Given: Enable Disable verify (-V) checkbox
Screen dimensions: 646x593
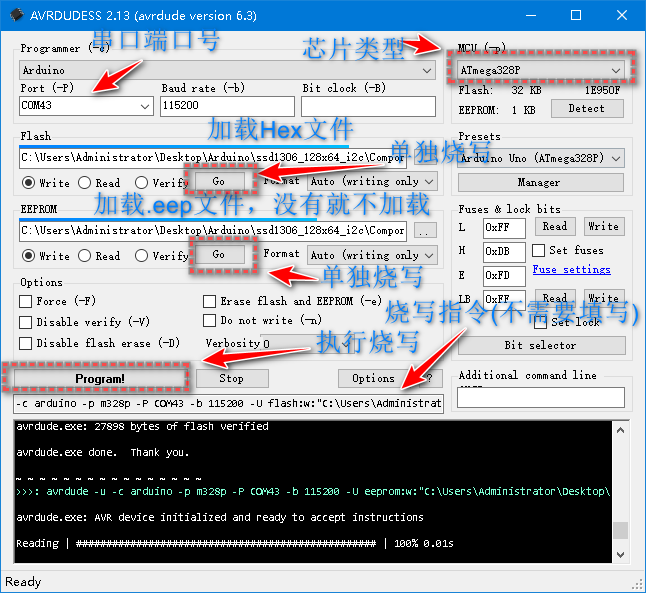Looking at the screenshot, I should pyautogui.click(x=26, y=322).
